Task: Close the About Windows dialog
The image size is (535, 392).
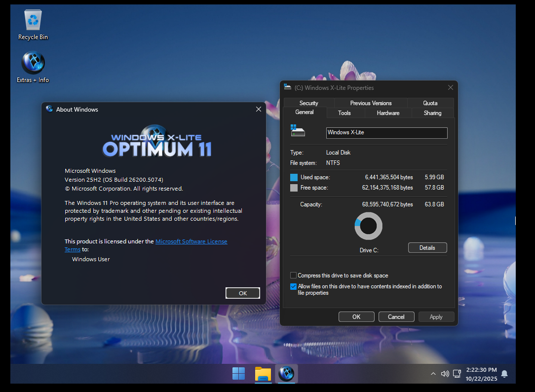Action: (x=259, y=109)
